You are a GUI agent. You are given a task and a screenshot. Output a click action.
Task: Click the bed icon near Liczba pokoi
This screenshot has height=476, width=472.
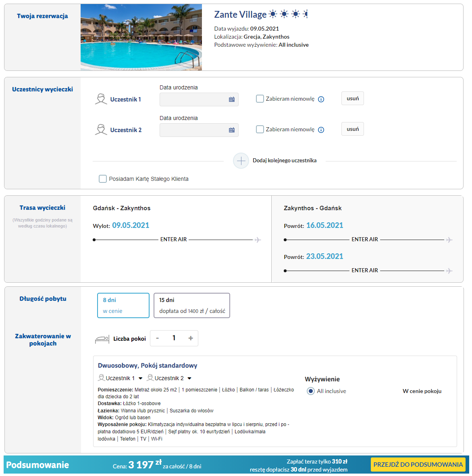point(102,339)
